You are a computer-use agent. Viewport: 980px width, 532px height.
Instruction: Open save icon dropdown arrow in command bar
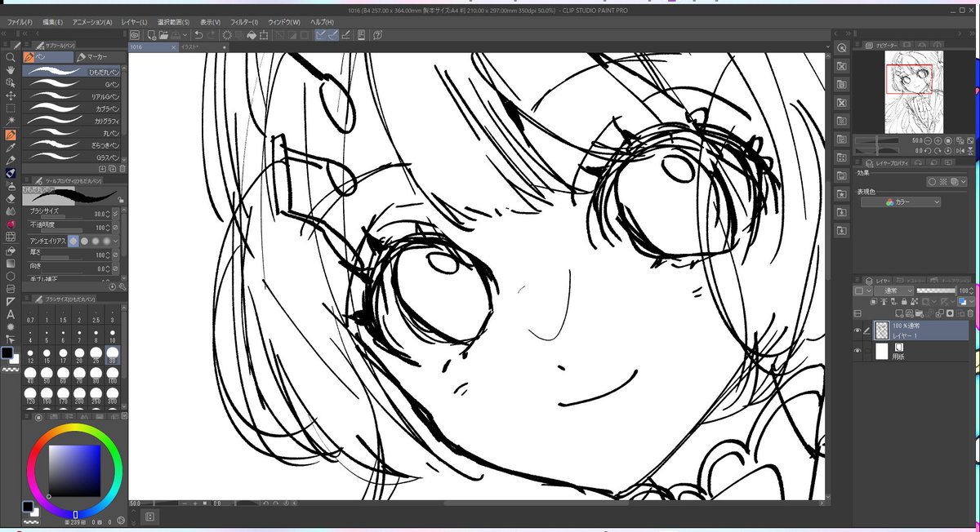coord(187,35)
